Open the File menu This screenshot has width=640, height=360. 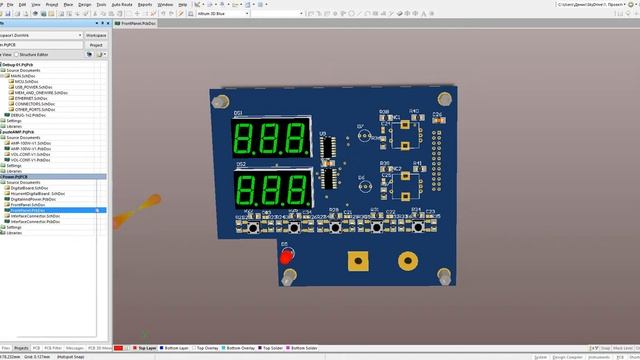click(9, 4)
